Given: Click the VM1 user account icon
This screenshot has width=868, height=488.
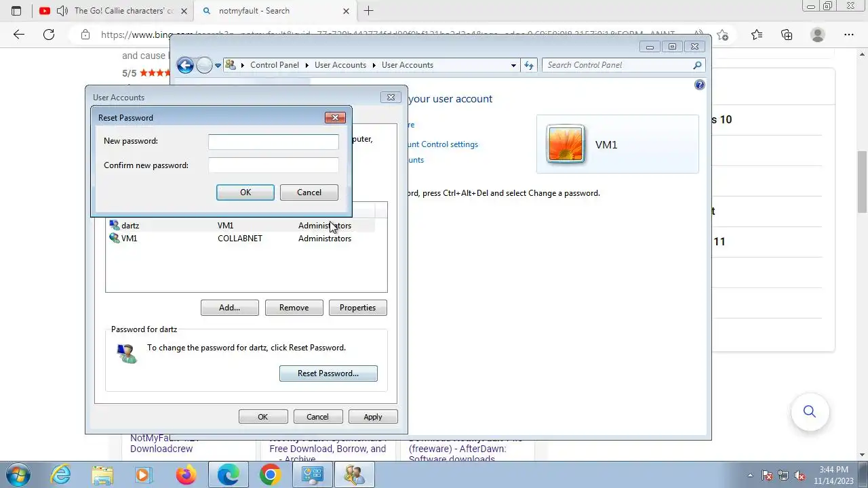Looking at the screenshot, I should [114, 239].
